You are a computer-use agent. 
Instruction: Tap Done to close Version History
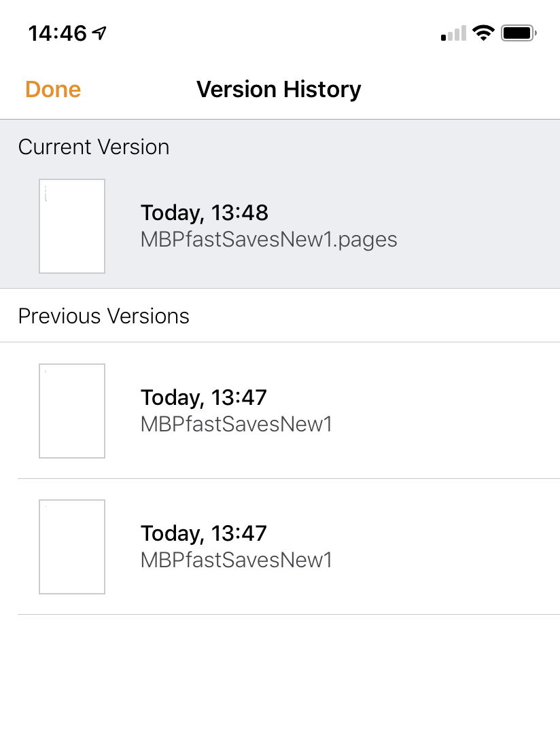52,89
